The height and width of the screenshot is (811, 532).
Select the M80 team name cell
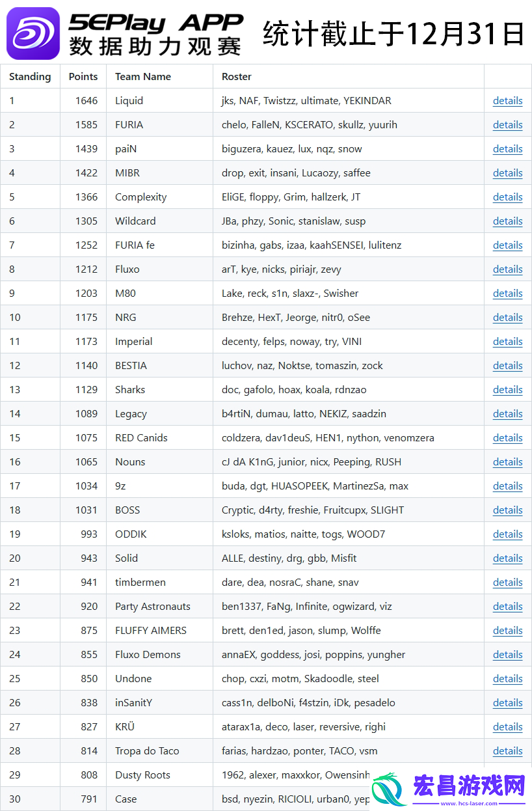[x=160, y=294]
